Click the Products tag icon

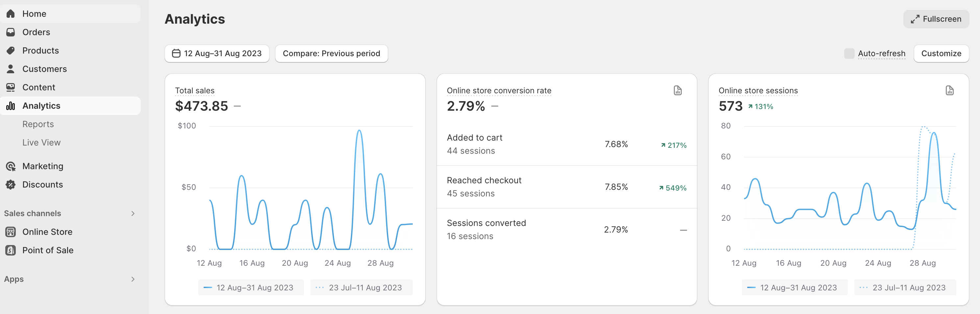11,51
